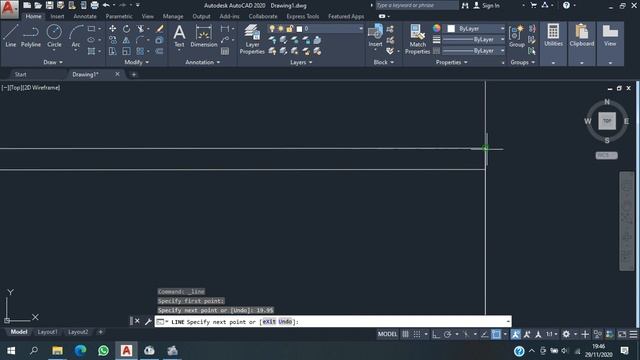Open the Home ribbon tab

33,16
